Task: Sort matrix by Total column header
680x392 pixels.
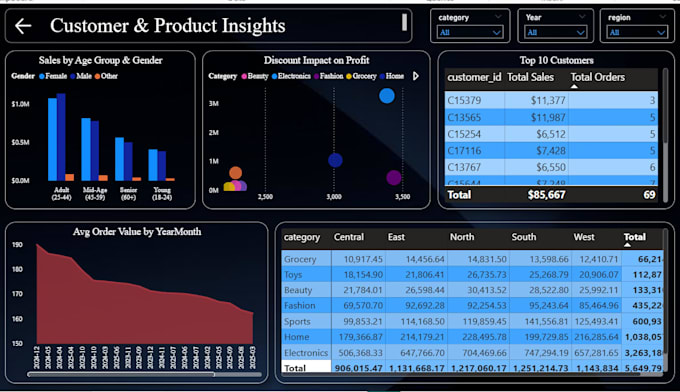Action: pyautogui.click(x=634, y=237)
